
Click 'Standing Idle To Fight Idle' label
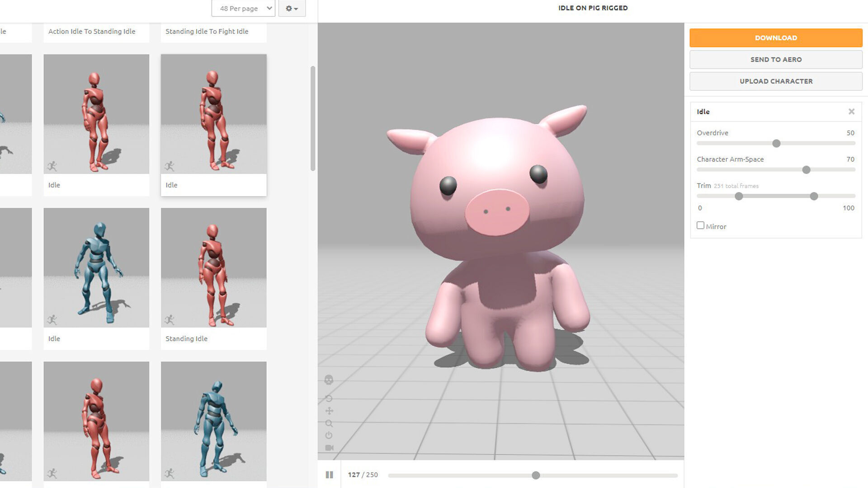[207, 31]
